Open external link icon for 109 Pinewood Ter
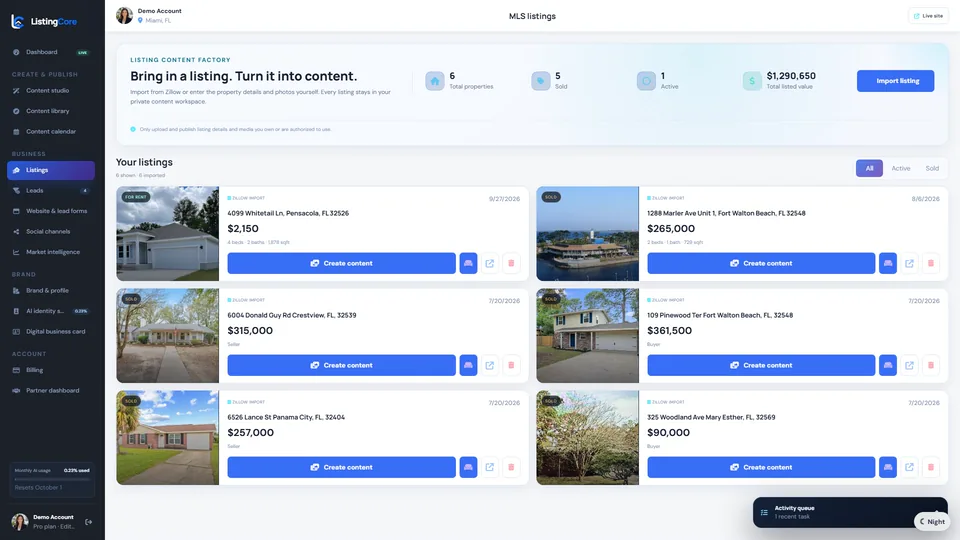This screenshot has width=960, height=540. coord(909,366)
